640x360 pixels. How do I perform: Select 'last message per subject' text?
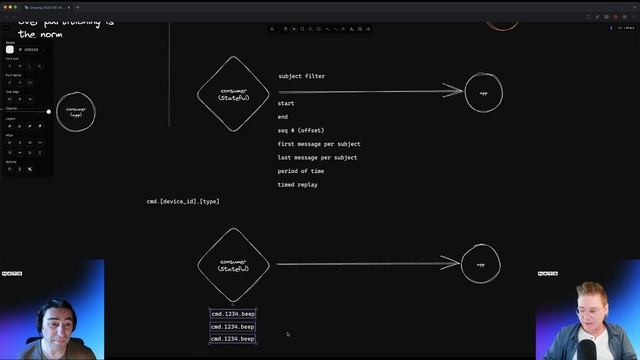[x=317, y=158]
